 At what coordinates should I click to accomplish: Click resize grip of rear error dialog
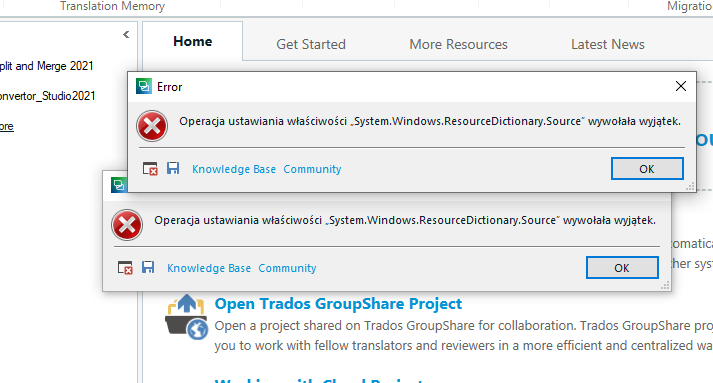tap(666, 286)
